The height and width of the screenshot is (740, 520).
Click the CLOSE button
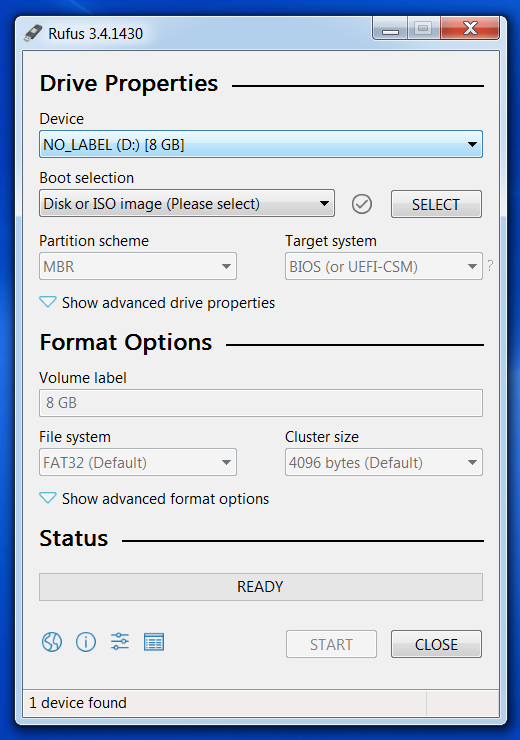pos(436,644)
